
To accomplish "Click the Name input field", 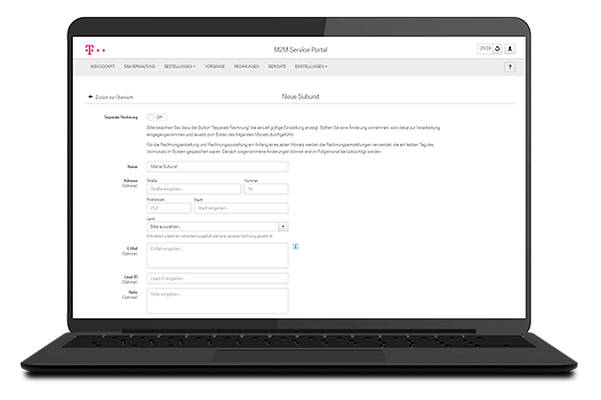I will pyautogui.click(x=217, y=167).
